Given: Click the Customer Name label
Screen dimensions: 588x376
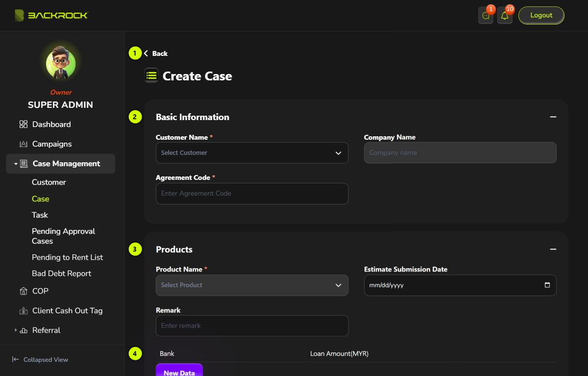Looking at the screenshot, I should pyautogui.click(x=182, y=137).
